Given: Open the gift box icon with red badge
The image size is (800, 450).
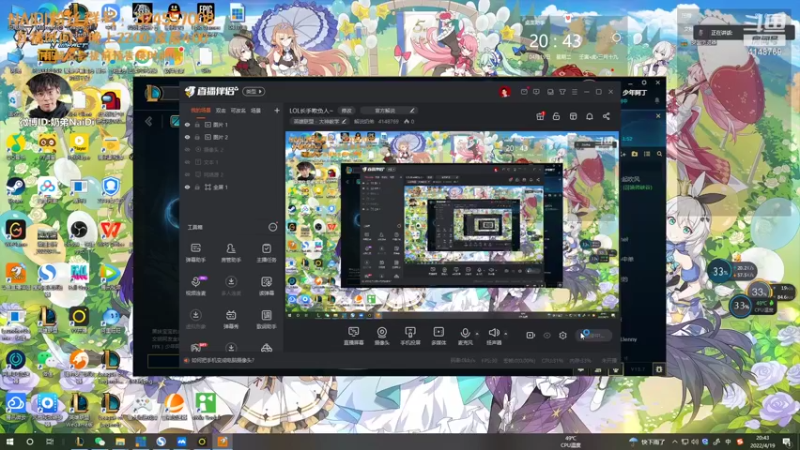Looking at the screenshot, I should 540,116.
